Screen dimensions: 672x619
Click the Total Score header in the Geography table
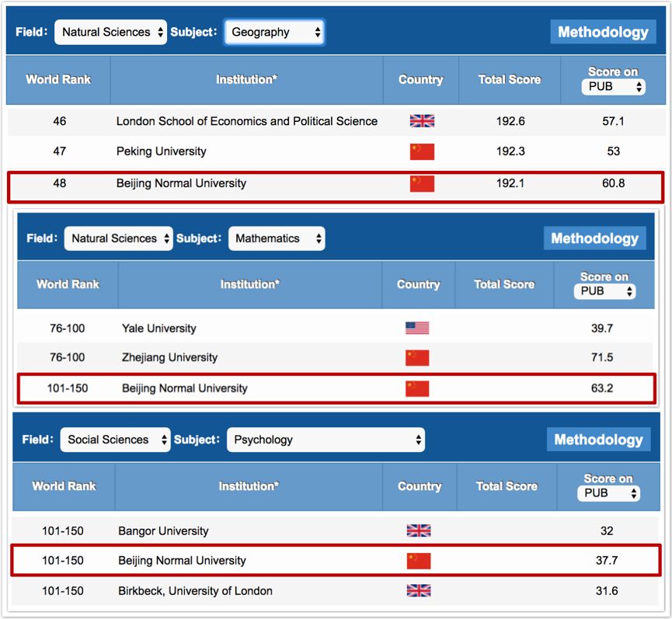[510, 80]
